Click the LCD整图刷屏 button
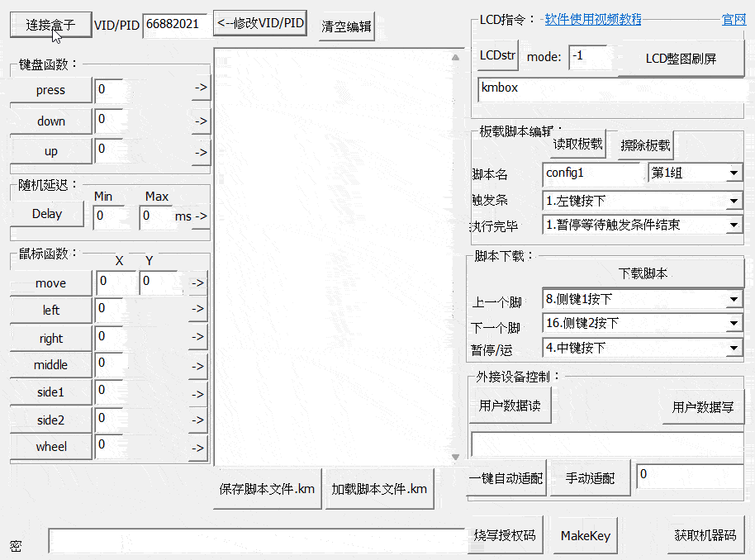Viewport: 755px width, 560px height. (681, 58)
